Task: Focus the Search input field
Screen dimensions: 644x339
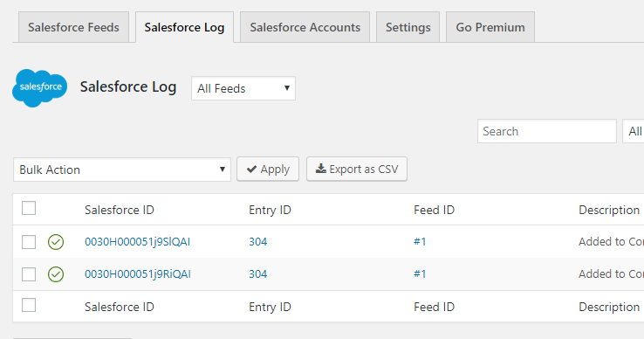Action: pos(546,131)
